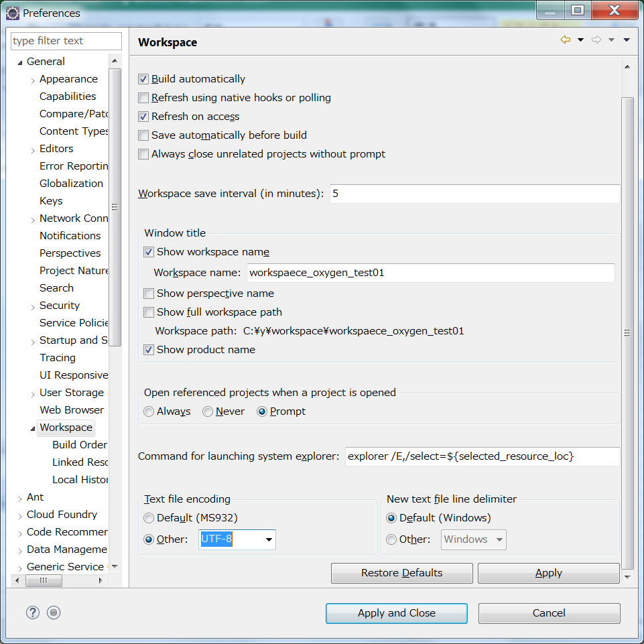Viewport: 644px width, 644px height.
Task: Click the Restore Defaults button
Action: pos(401,573)
